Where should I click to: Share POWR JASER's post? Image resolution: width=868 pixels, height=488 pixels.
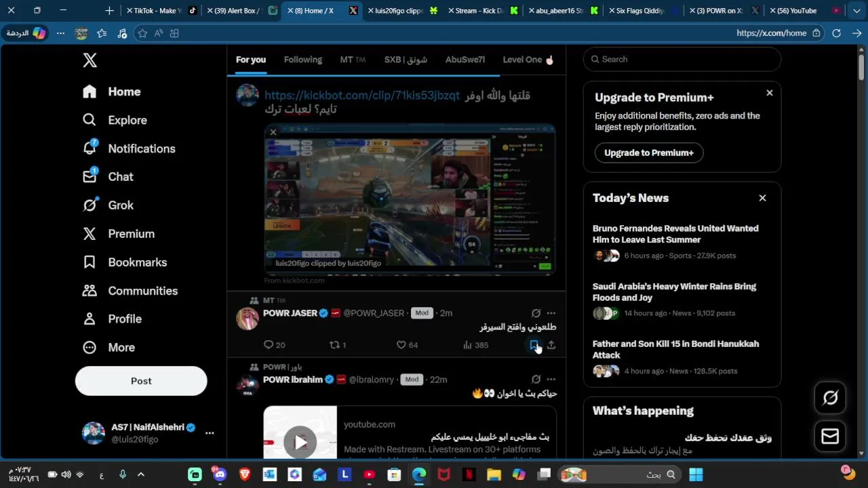[551, 345]
